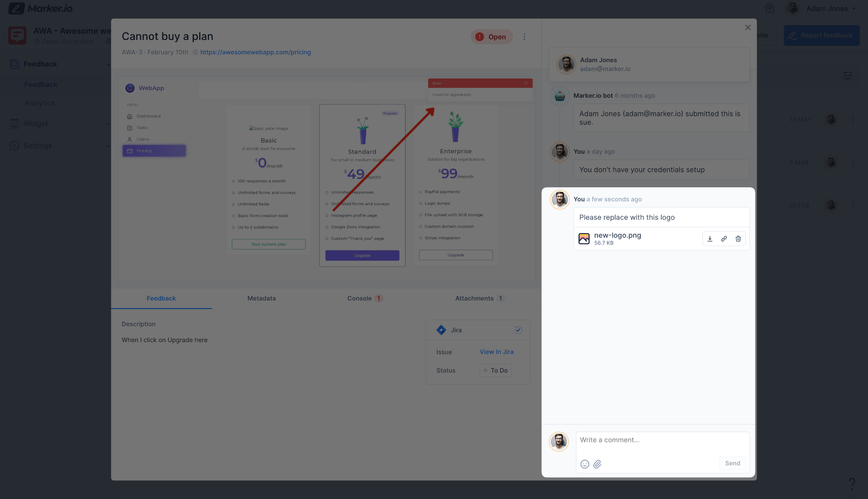Open the awesomewebapp.com/pricing link
868x499 pixels.
pyautogui.click(x=255, y=52)
